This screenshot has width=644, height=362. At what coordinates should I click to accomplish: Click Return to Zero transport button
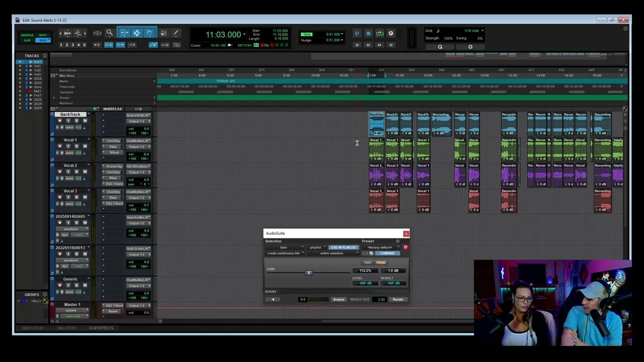[357, 45]
